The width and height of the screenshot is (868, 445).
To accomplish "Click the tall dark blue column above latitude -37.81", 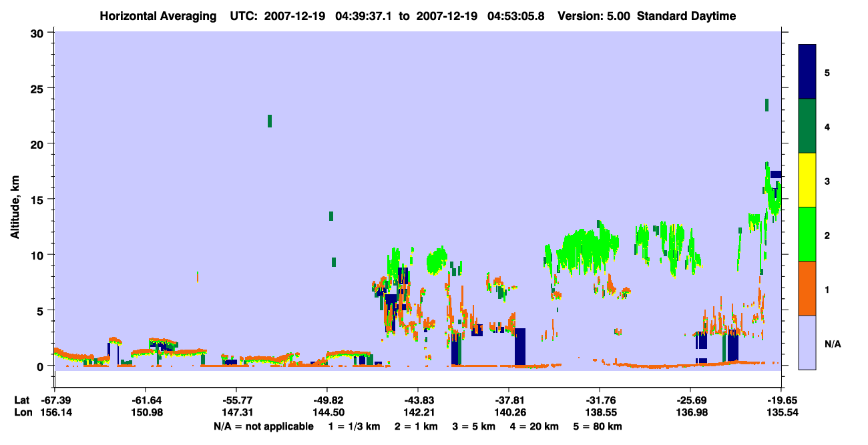I will click(520, 346).
